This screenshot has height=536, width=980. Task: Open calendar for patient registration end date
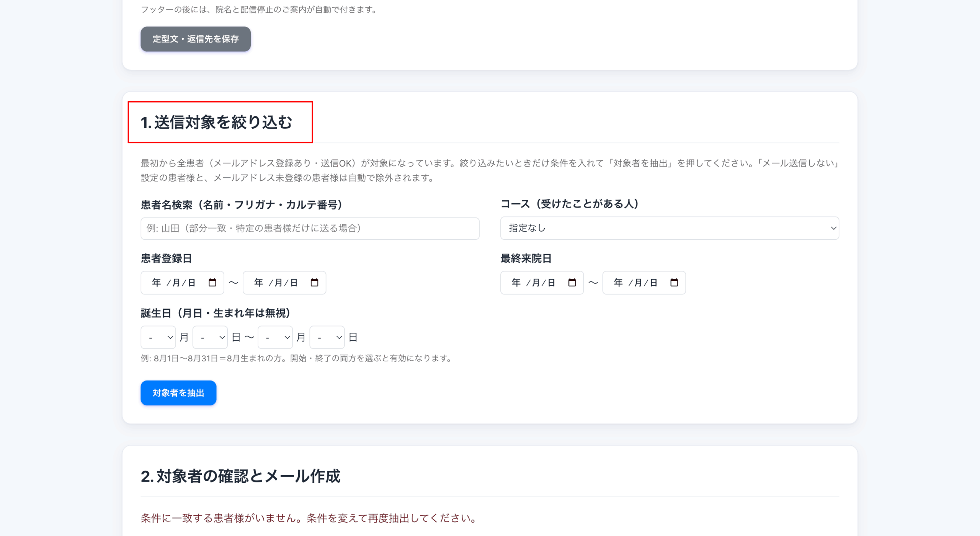(x=315, y=283)
